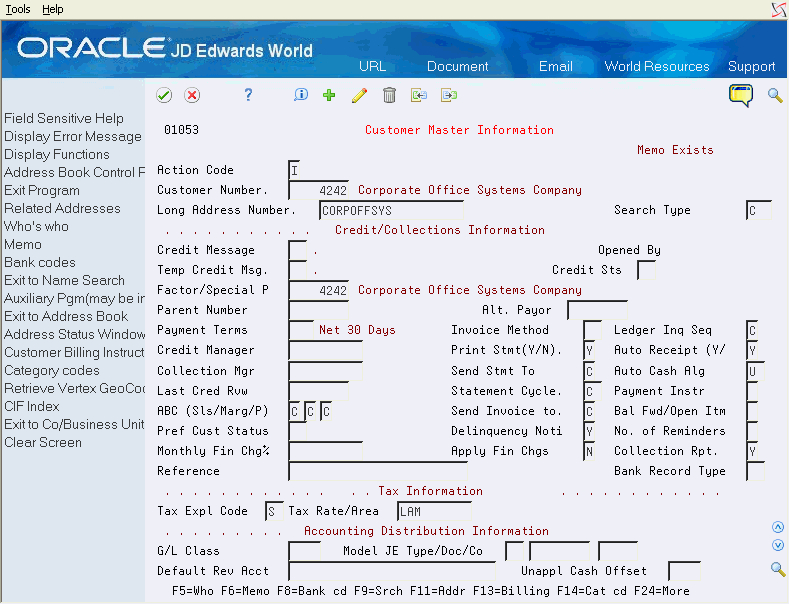The height and width of the screenshot is (604, 789).
Task: Open the yellow memo note icon
Action: (x=741, y=96)
